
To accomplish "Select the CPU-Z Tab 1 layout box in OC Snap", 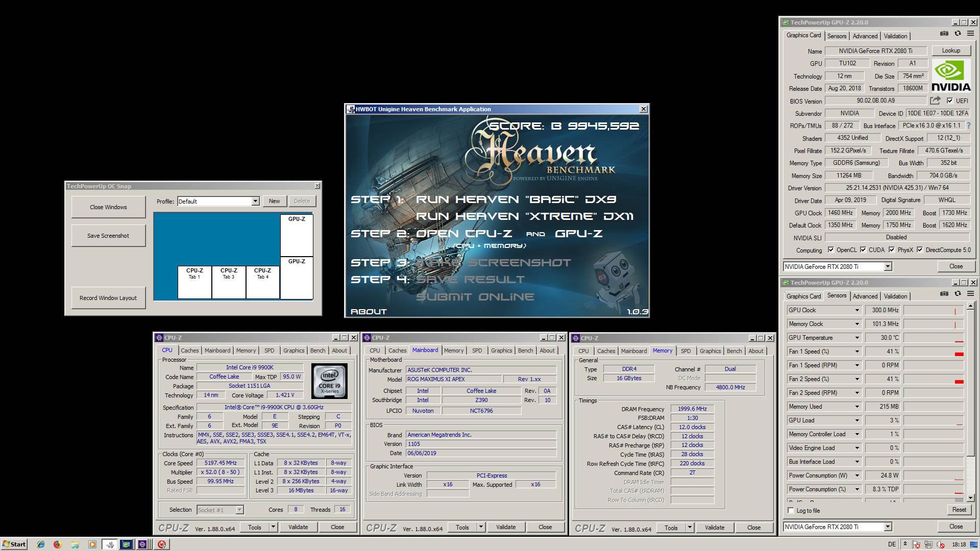I will coord(194,282).
